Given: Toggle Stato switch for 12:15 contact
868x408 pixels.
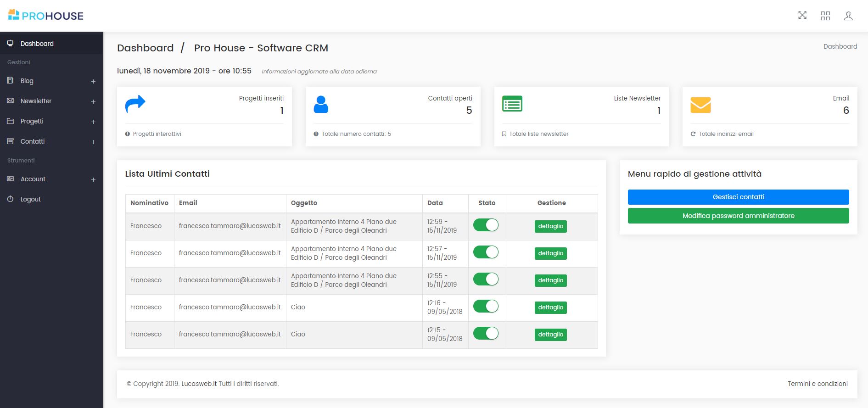Looking at the screenshot, I should pyautogui.click(x=486, y=333).
